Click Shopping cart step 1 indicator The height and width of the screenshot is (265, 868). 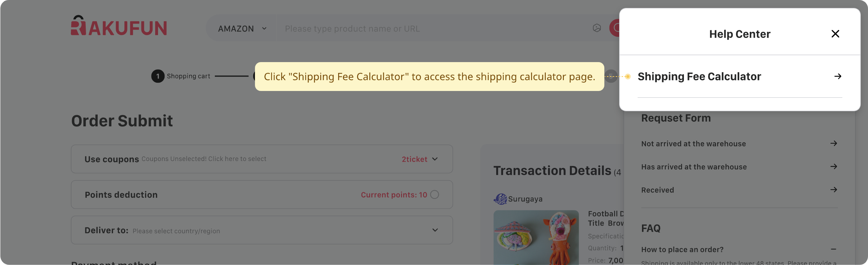click(158, 76)
